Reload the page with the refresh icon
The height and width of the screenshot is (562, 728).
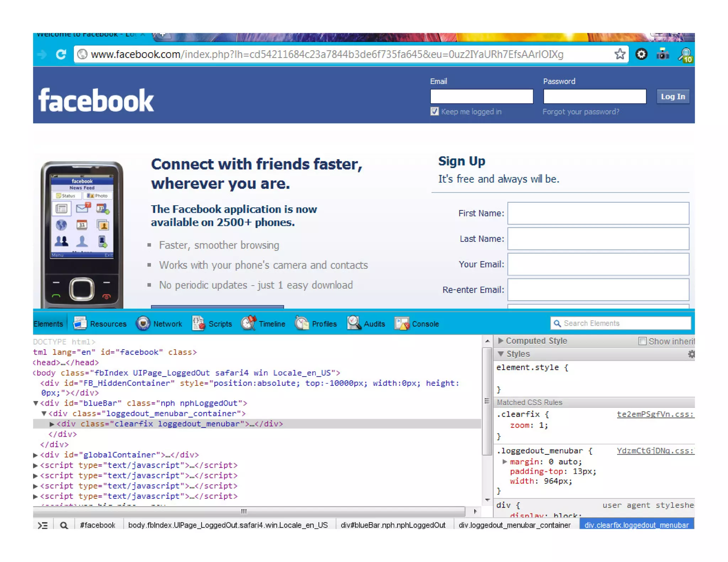(61, 54)
